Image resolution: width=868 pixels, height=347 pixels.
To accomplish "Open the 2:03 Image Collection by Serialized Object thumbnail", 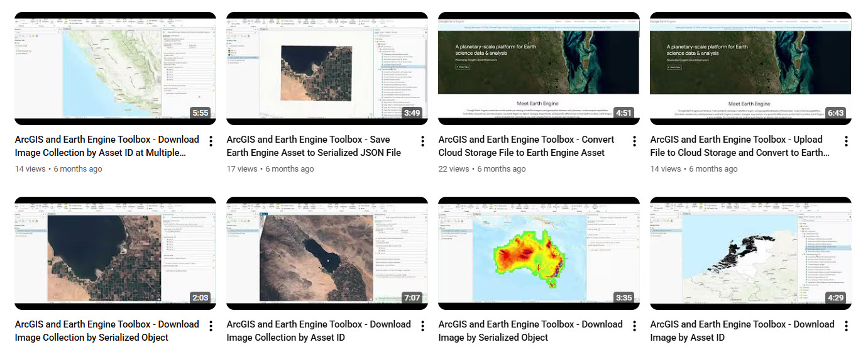I will [x=115, y=253].
